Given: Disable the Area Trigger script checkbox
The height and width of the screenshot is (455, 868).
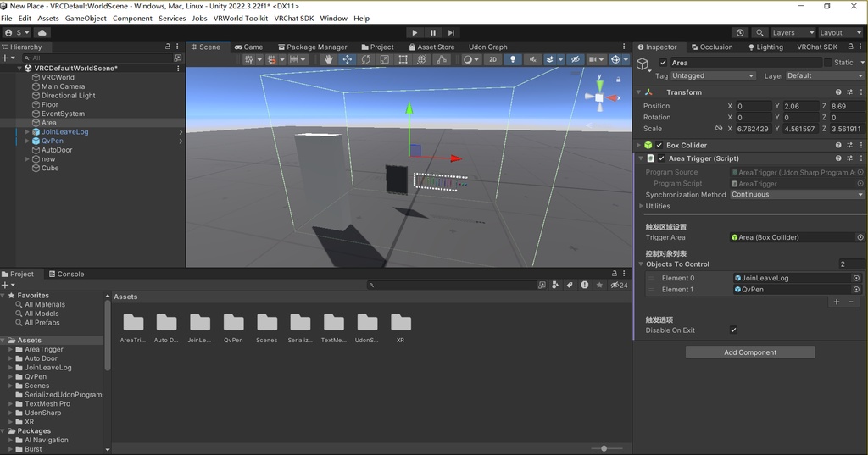Looking at the screenshot, I should pos(661,158).
